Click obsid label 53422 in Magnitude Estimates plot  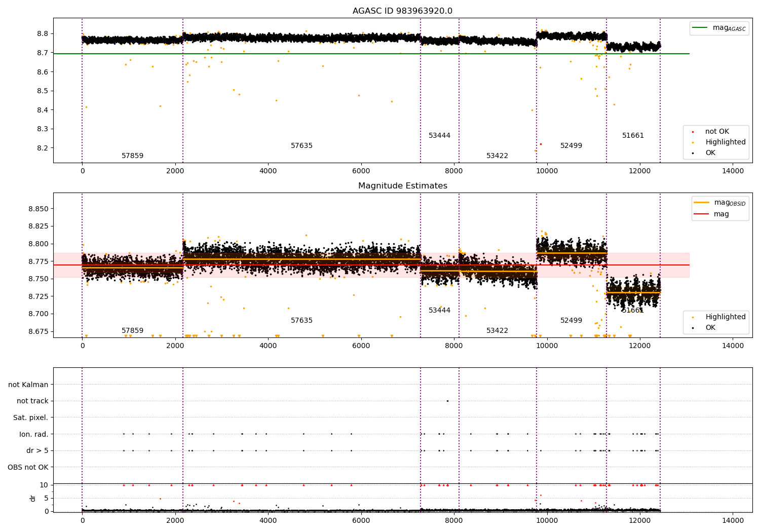[x=497, y=331]
